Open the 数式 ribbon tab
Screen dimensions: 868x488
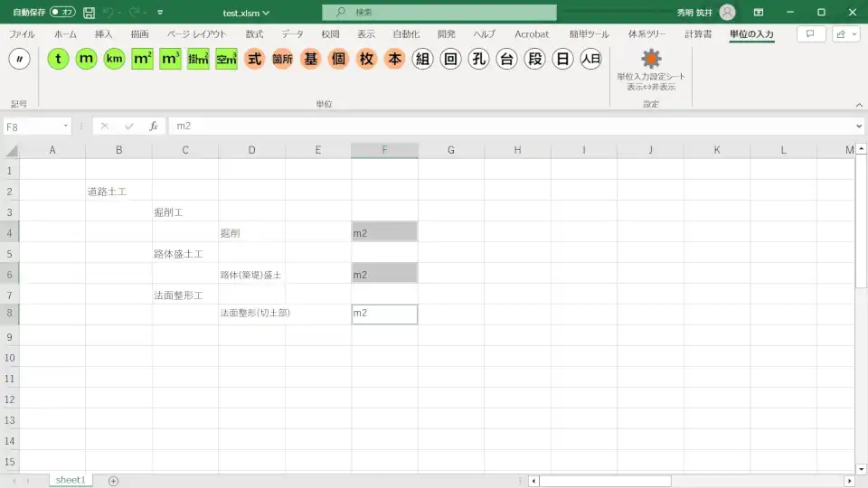[x=254, y=34]
